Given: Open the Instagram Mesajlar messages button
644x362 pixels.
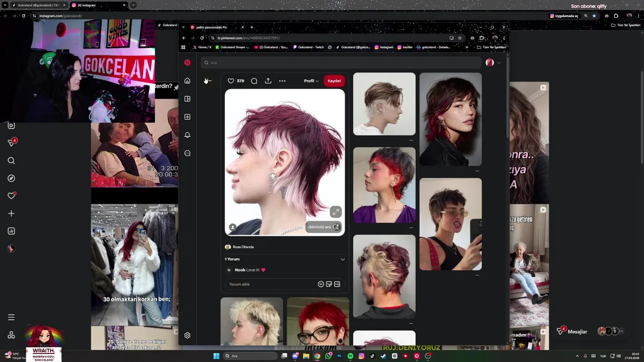Looking at the screenshot, I should 573,331.
